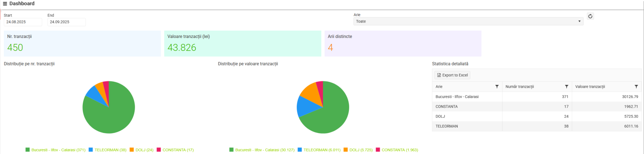Open the hamburger menu next to Dashboard

[5, 4]
